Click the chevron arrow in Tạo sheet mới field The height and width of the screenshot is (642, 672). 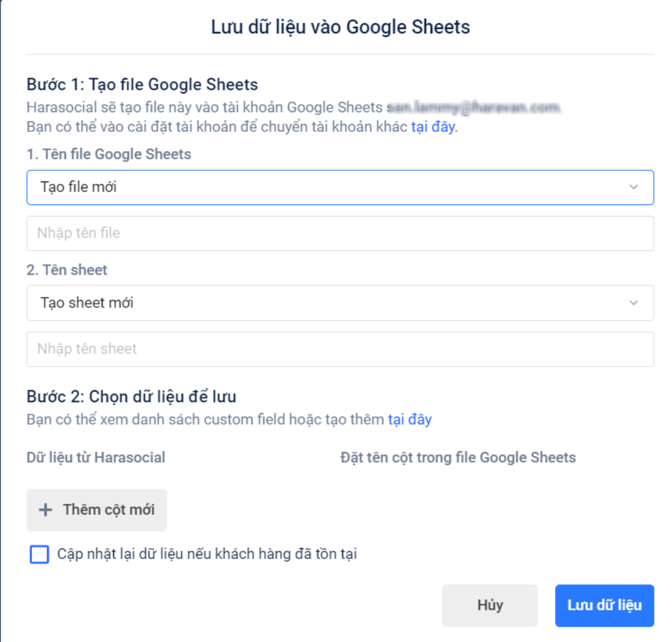[x=634, y=303]
